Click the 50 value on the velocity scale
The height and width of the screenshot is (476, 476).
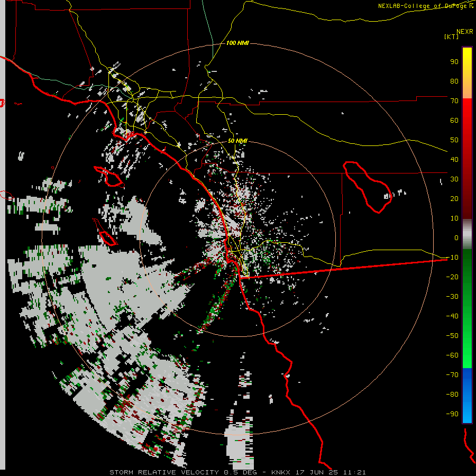coord(454,140)
